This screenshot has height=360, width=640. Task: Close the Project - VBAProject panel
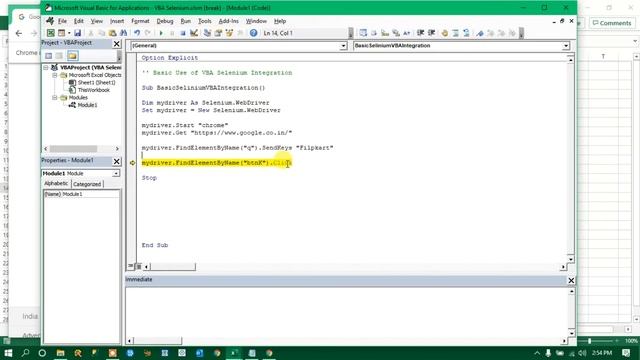point(116,43)
